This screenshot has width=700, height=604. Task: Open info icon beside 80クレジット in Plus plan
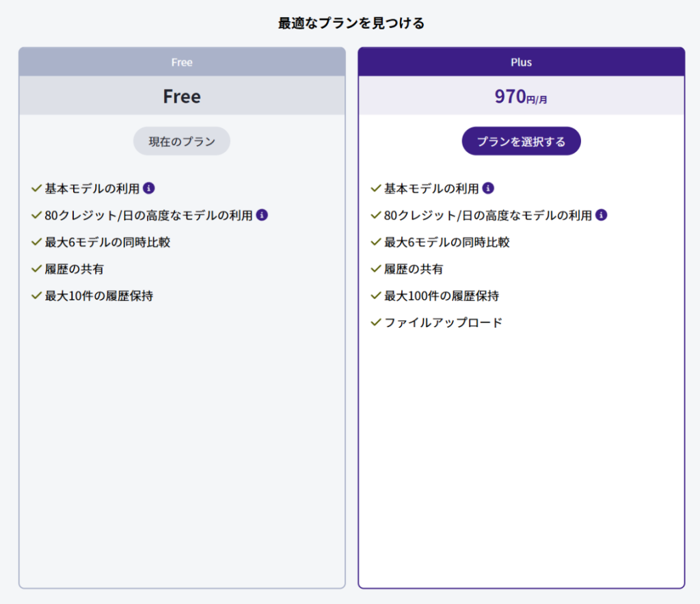[x=601, y=215]
